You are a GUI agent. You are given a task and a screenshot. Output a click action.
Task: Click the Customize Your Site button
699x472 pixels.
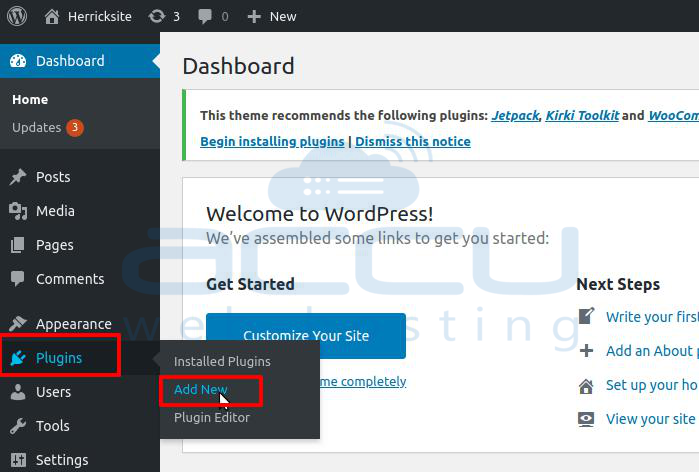coord(306,336)
